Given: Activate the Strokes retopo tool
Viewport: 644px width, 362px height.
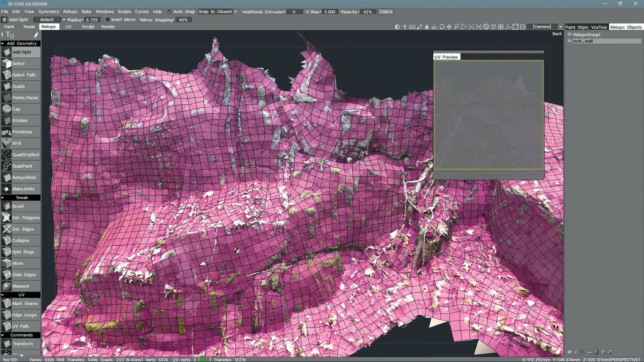Looking at the screenshot, I should click(21, 121).
